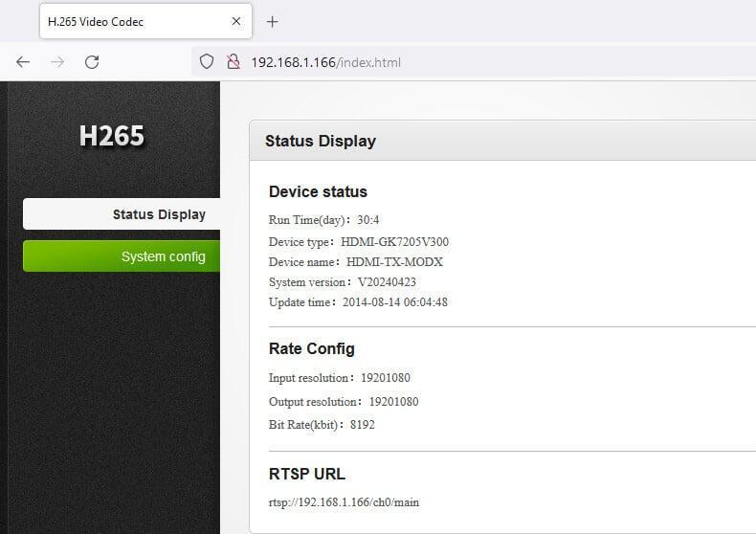The height and width of the screenshot is (534, 756).
Task: Click the RTSP URL heading
Action: 306,474
